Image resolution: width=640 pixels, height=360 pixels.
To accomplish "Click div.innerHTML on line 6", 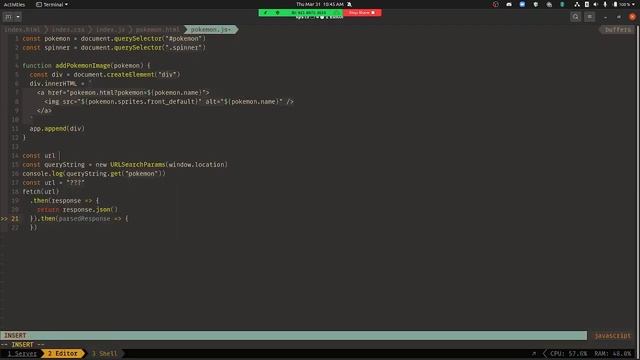I will pos(53,84).
